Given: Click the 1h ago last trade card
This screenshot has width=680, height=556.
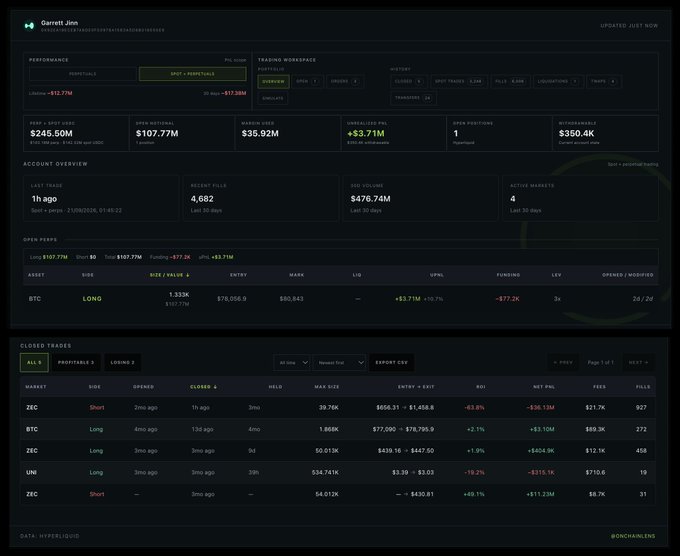Looking at the screenshot, I should pyautogui.click(x=101, y=198).
